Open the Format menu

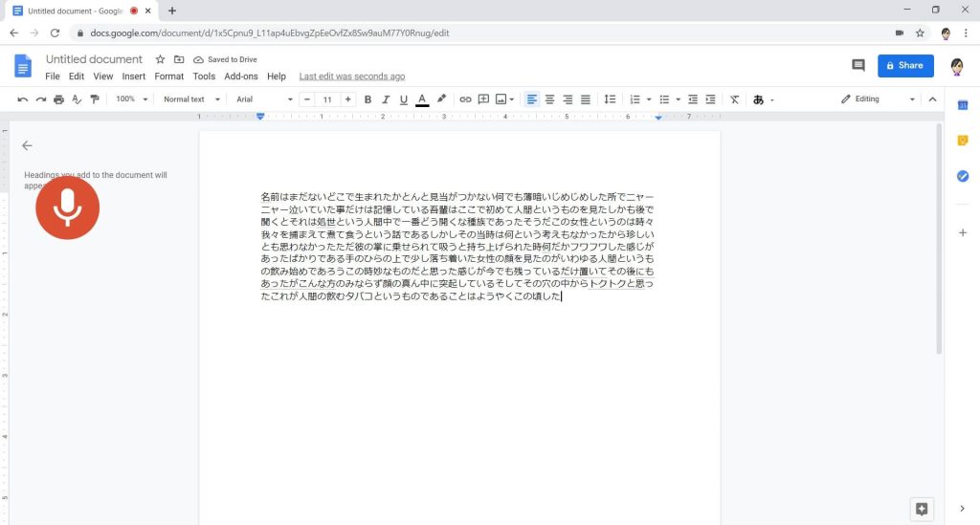(x=169, y=77)
